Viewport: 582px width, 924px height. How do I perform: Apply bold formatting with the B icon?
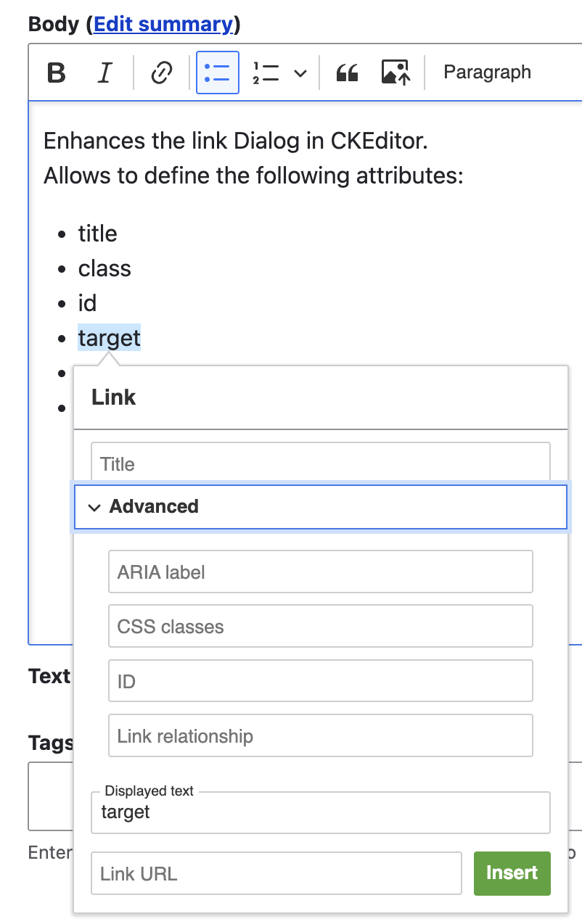pos(55,72)
